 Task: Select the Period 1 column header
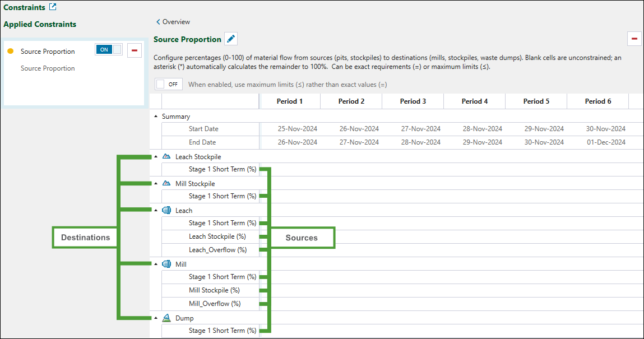pyautogui.click(x=290, y=101)
